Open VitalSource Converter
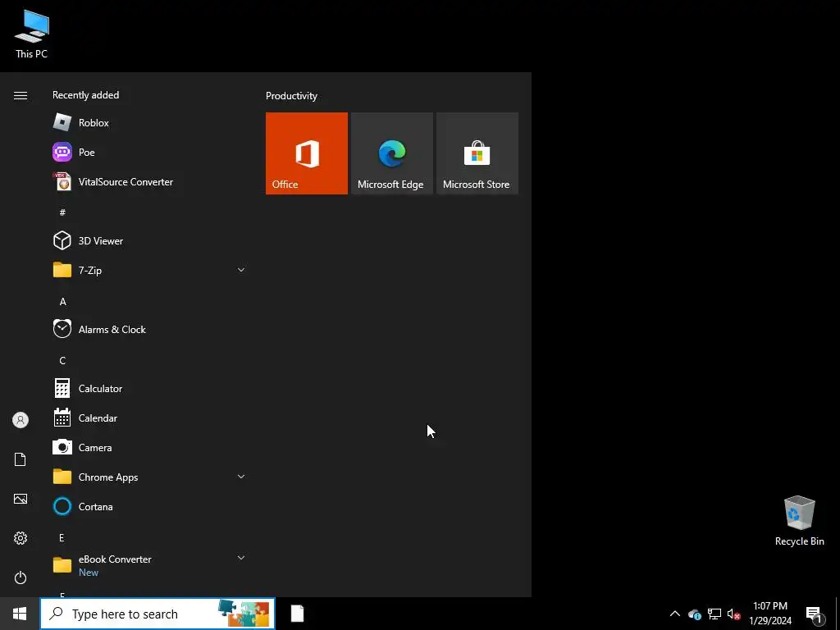This screenshot has width=840, height=630. coord(149,181)
